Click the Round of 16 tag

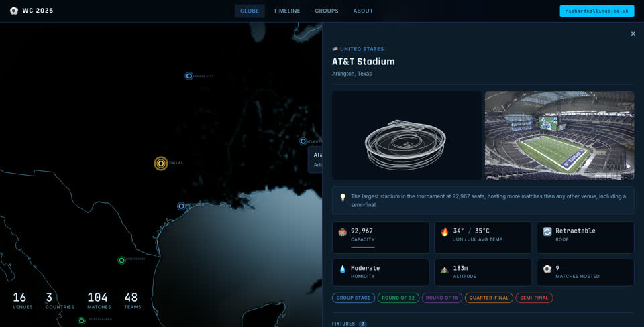pyautogui.click(x=441, y=298)
